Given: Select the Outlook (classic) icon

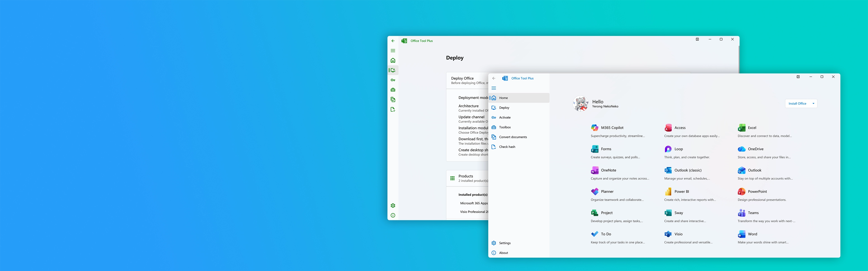Looking at the screenshot, I should point(668,170).
